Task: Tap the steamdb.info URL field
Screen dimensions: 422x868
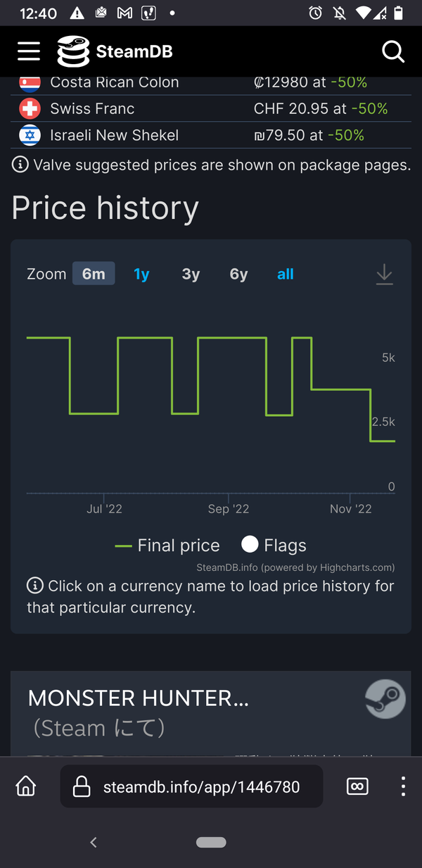Action: [191, 786]
